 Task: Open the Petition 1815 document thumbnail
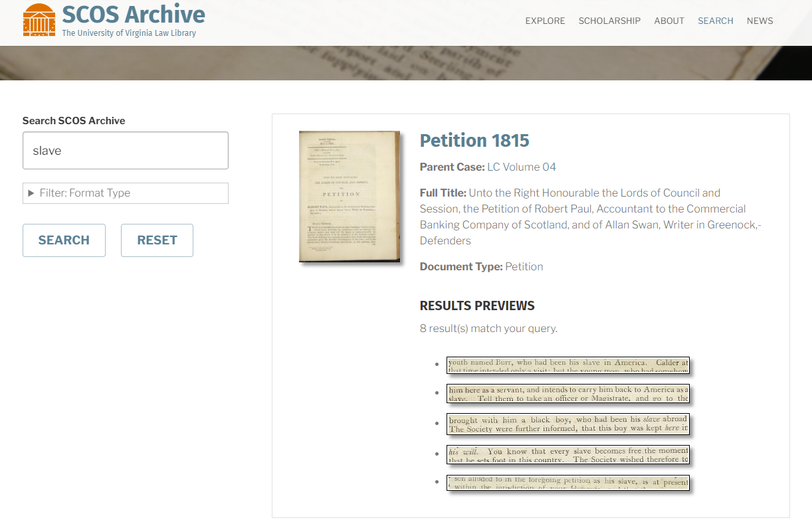[350, 197]
